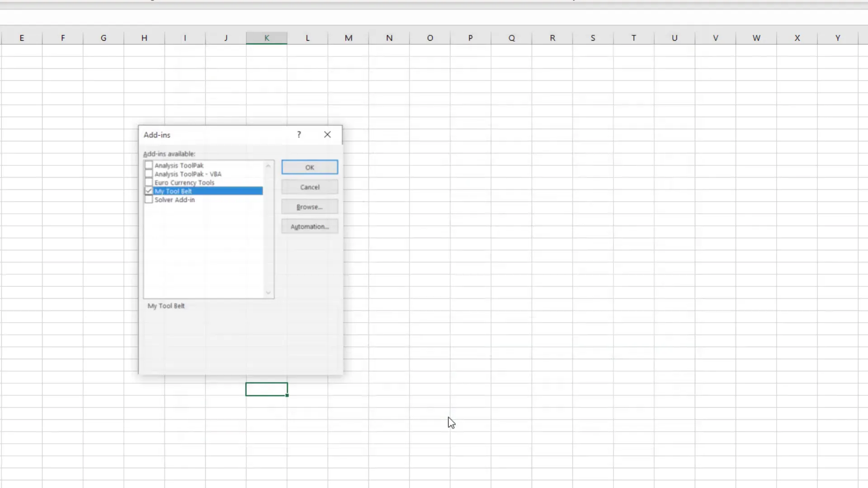Viewport: 868px width, 488px height.
Task: Enable the Analysis ToolPak checkbox
Action: click(149, 165)
